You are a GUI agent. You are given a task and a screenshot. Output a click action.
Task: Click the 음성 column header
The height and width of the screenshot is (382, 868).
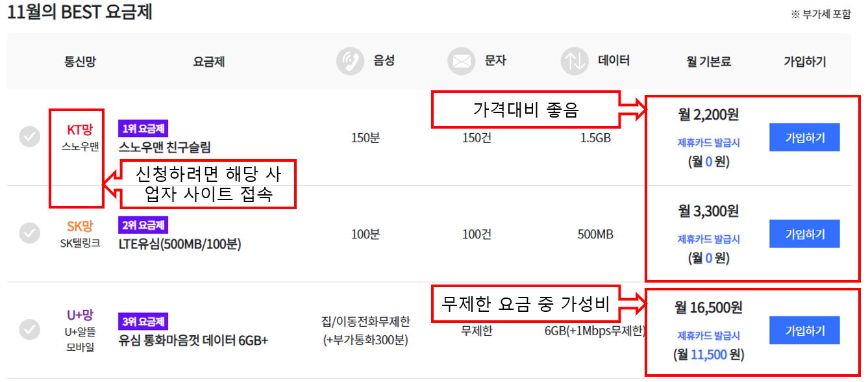tap(384, 60)
